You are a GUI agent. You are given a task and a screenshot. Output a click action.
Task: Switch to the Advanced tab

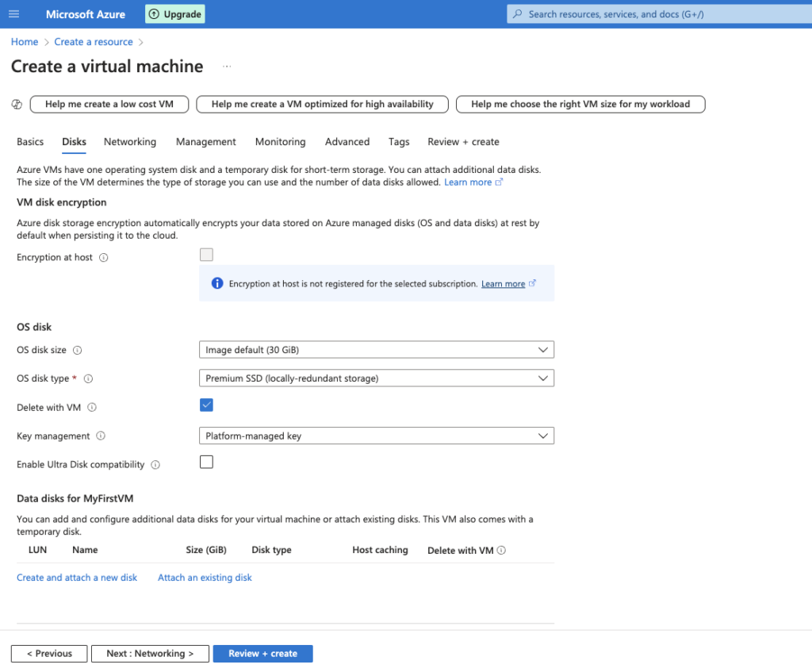[x=347, y=142]
